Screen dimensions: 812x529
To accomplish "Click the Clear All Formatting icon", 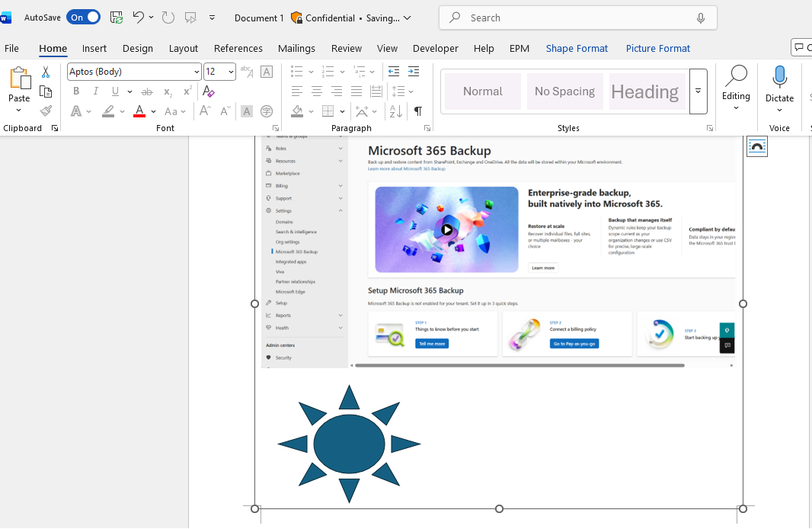I will (208, 91).
